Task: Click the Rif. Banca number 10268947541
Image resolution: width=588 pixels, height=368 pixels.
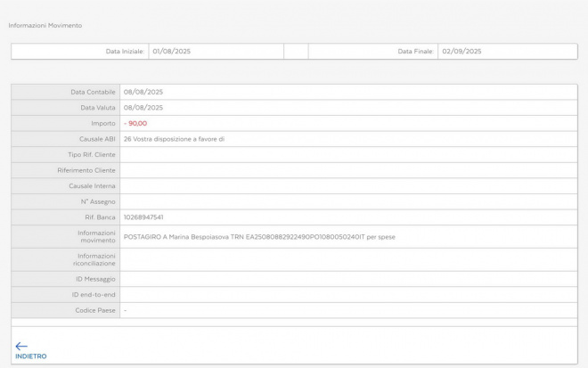Action: (144, 217)
